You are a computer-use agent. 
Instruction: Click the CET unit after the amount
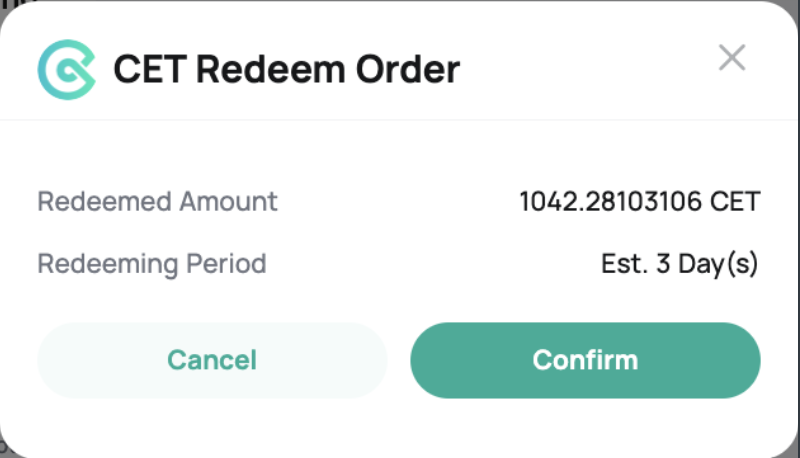pos(735,201)
